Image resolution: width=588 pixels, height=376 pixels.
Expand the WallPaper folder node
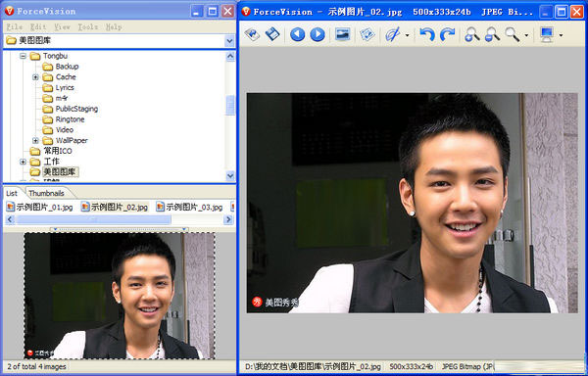[x=35, y=141]
